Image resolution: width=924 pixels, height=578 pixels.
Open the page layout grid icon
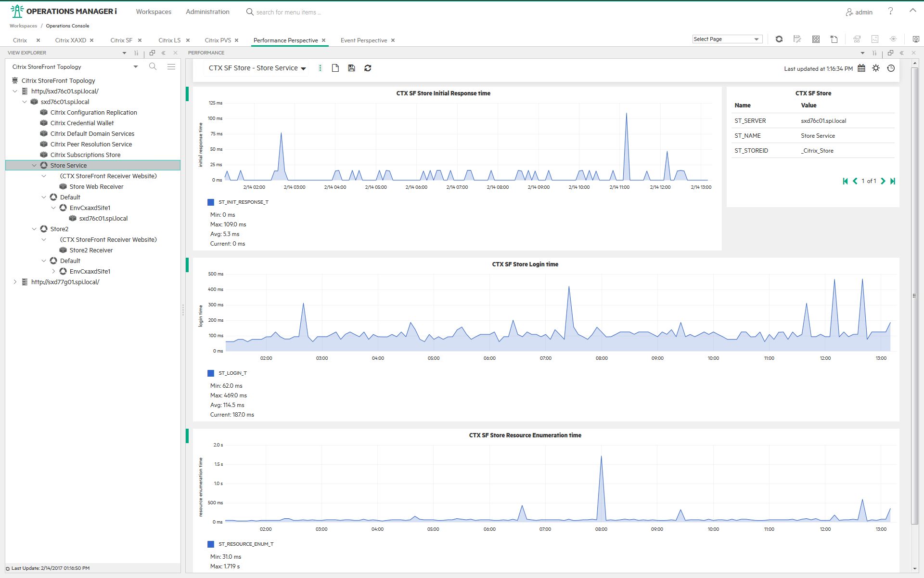pos(816,39)
